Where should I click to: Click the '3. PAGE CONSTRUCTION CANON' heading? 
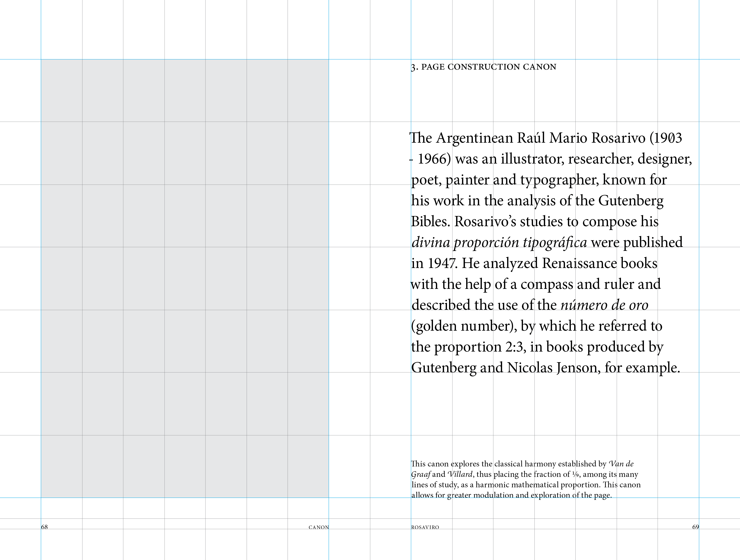[483, 67]
